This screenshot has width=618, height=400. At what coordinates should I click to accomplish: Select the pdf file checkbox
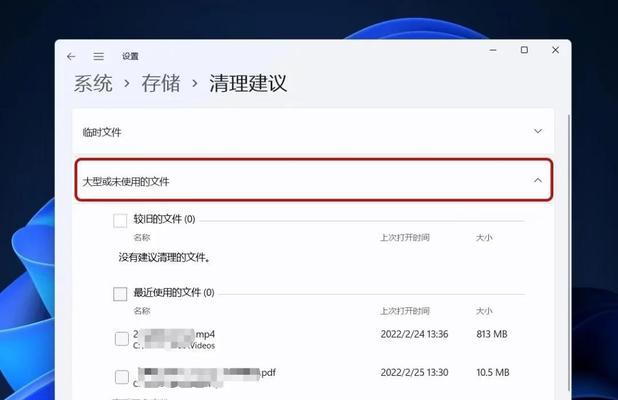pos(122,377)
